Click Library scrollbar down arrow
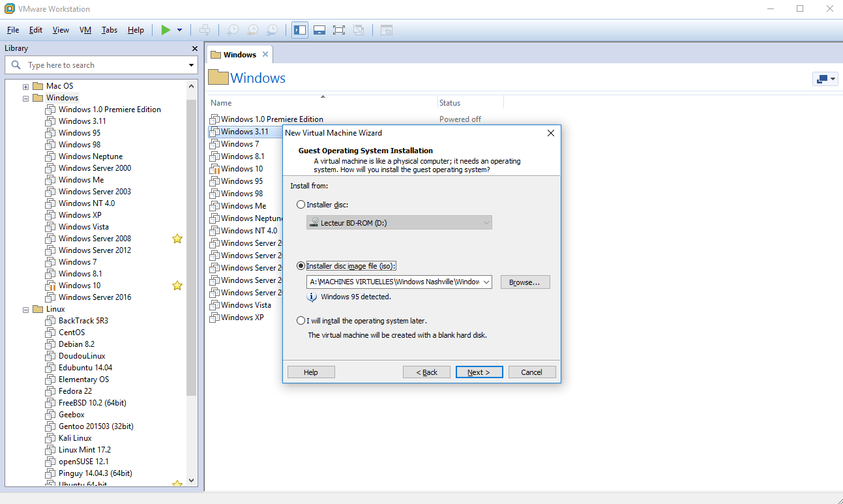843x504 pixels. [192, 481]
